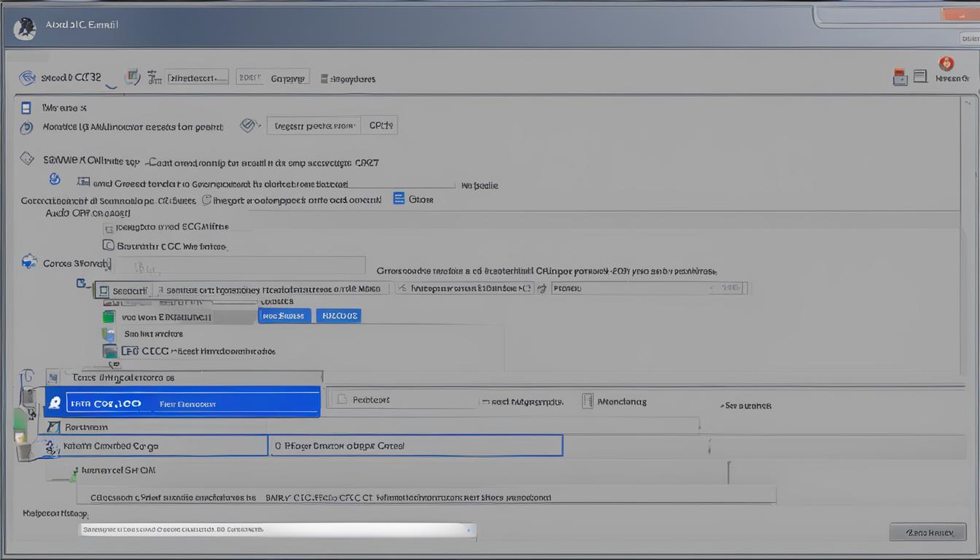Select the radio circle beside 'Noatice' line
The image size is (980, 560).
[26, 128]
